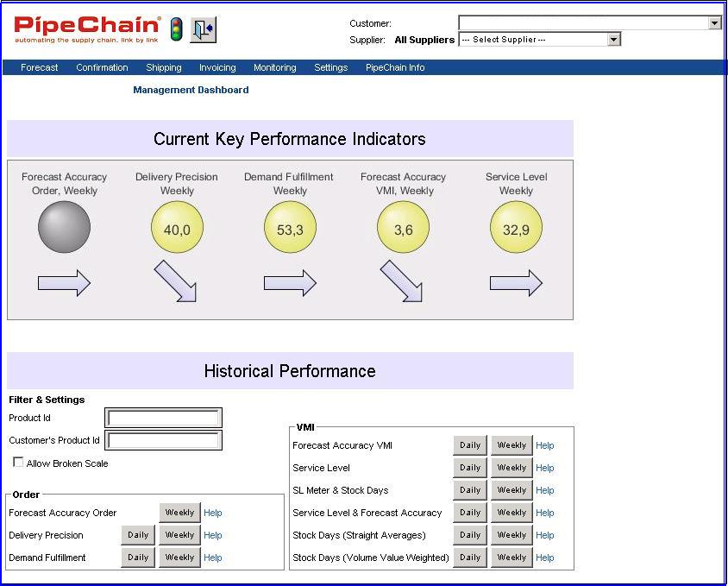The width and height of the screenshot is (728, 586).
Task: Click Weekly button for Forecast Accuracy Order
Action: click(179, 513)
